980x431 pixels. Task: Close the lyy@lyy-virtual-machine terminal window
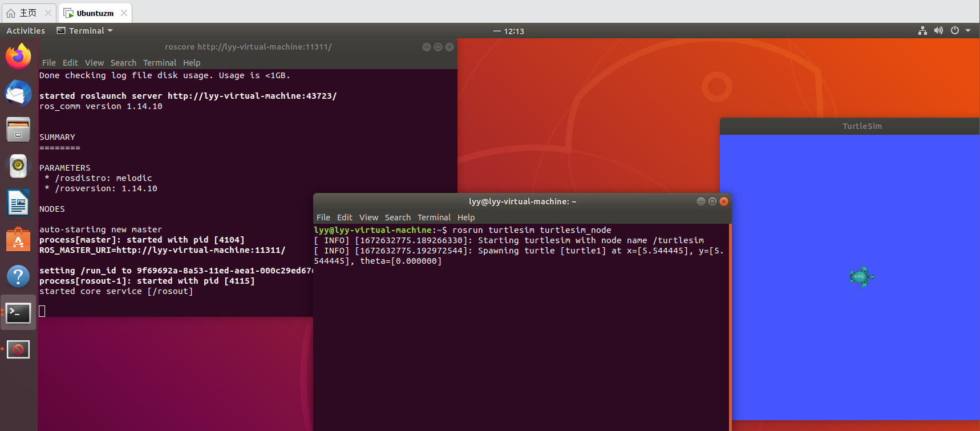724,202
